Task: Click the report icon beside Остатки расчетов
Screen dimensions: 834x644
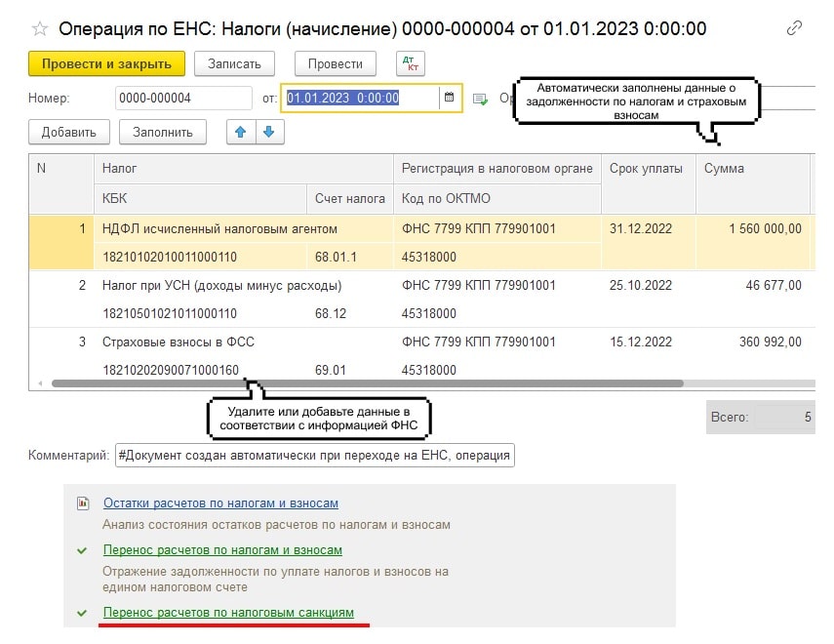Action: 84,503
